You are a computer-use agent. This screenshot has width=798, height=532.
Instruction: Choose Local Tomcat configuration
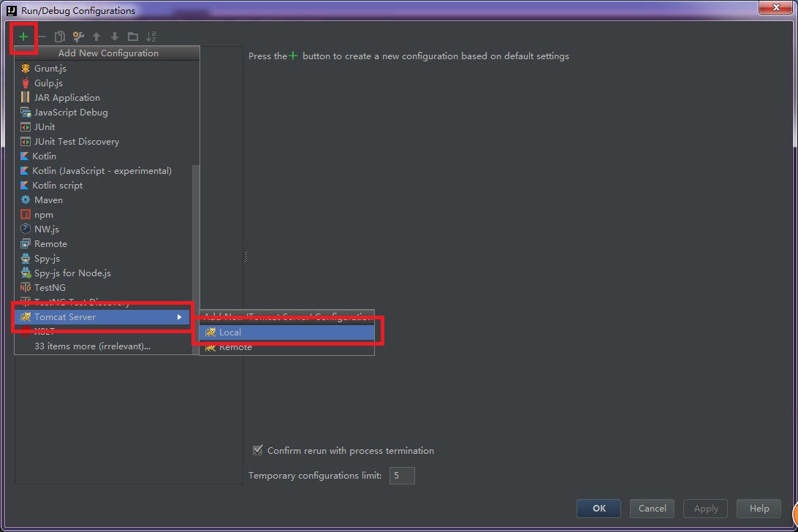(x=287, y=332)
